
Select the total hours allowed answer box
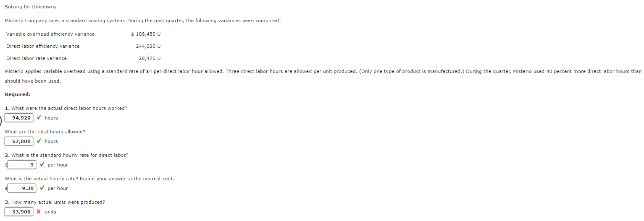[x=19, y=141]
